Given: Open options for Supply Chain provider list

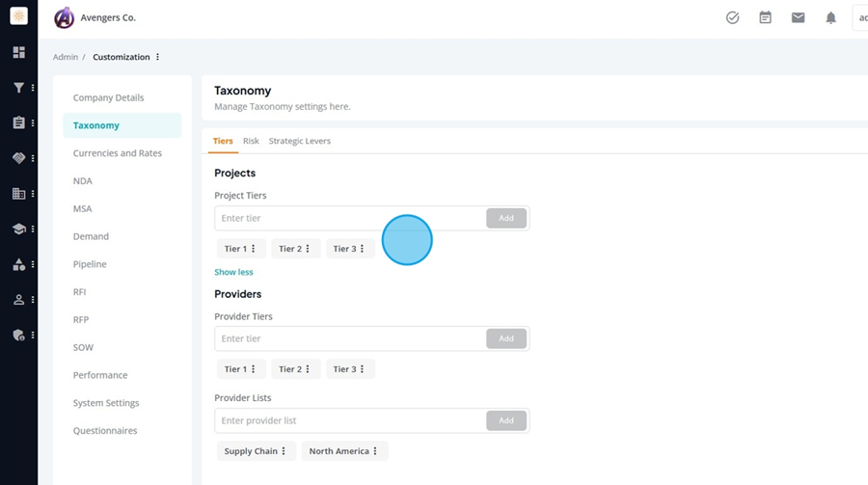Looking at the screenshot, I should 284,451.
